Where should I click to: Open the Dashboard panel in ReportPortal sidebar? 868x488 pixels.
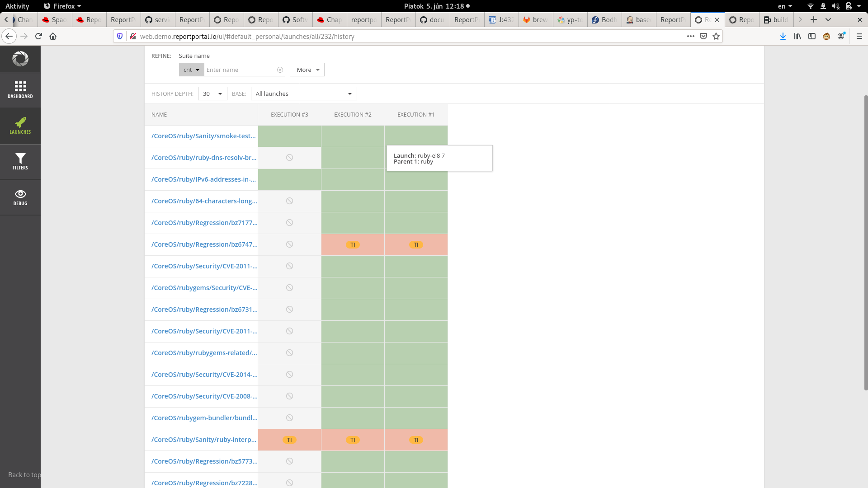tap(20, 89)
